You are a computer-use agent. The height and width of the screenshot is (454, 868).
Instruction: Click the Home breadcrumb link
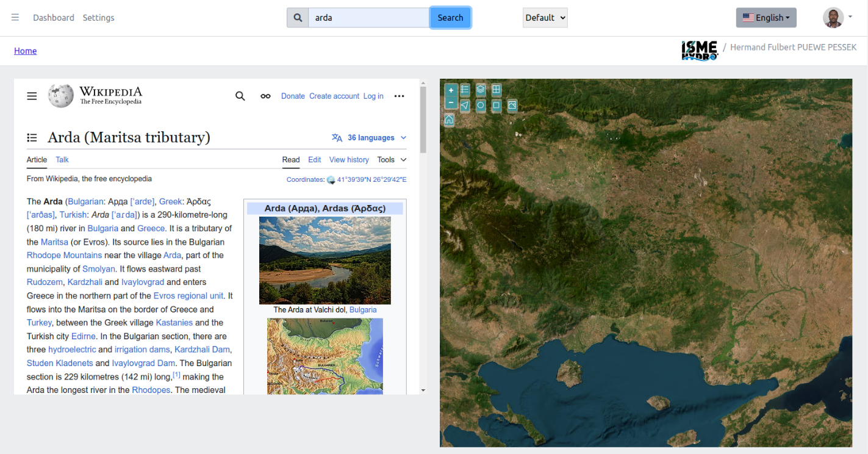pyautogui.click(x=26, y=51)
